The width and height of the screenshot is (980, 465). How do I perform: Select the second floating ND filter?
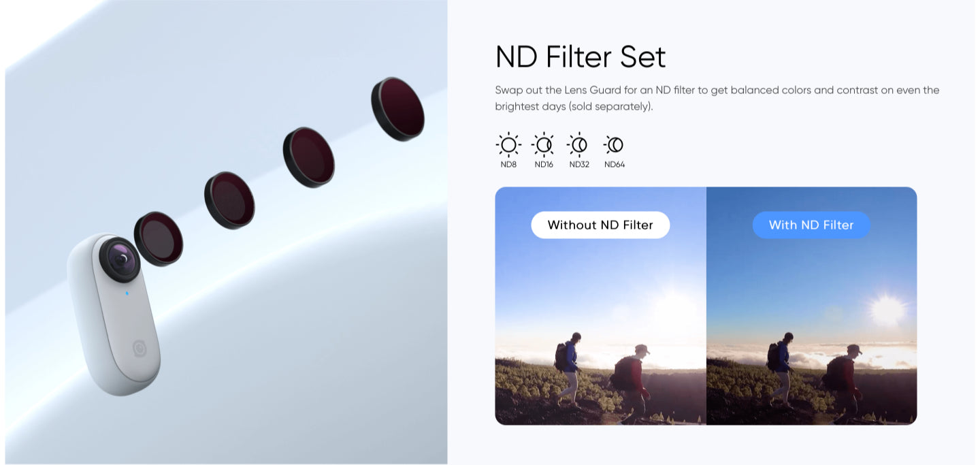point(229,200)
